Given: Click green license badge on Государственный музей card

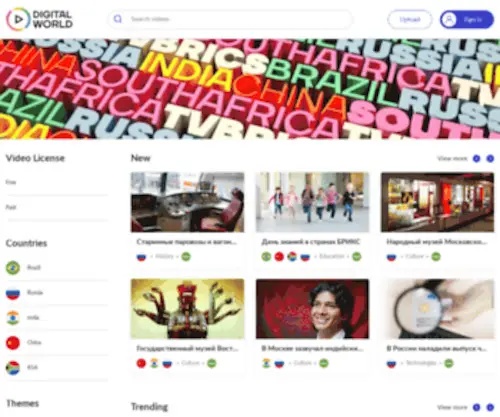Looking at the screenshot, I should point(212,363).
